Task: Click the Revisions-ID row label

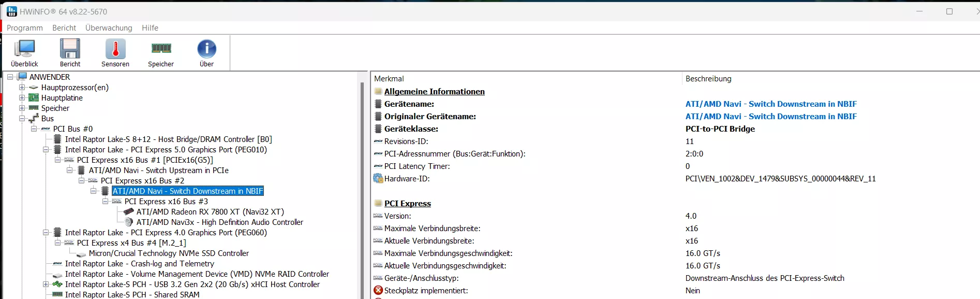Action: (x=406, y=141)
